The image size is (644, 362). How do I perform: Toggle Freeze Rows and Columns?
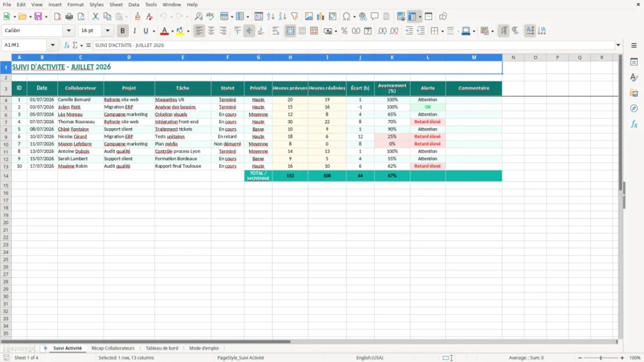[x=412, y=16]
